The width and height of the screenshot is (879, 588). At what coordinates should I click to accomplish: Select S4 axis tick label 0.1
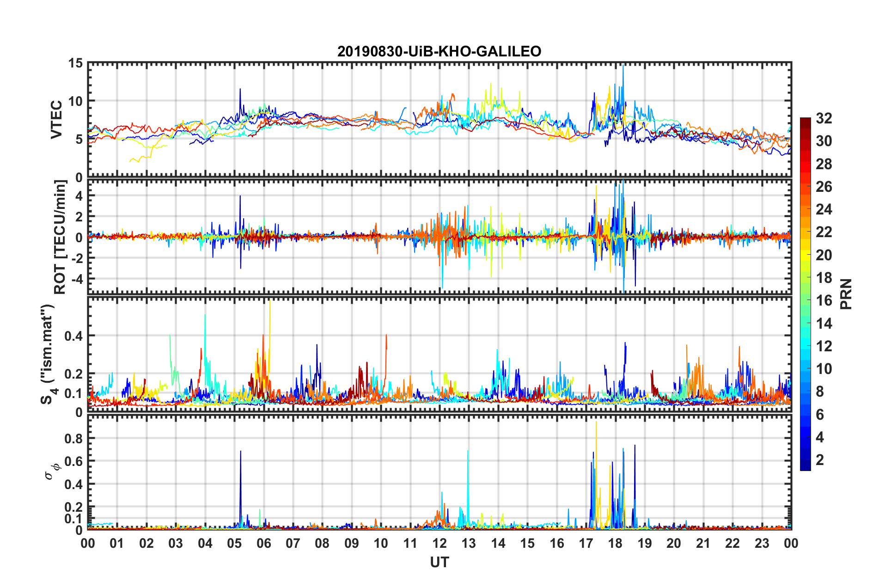[x=73, y=393]
